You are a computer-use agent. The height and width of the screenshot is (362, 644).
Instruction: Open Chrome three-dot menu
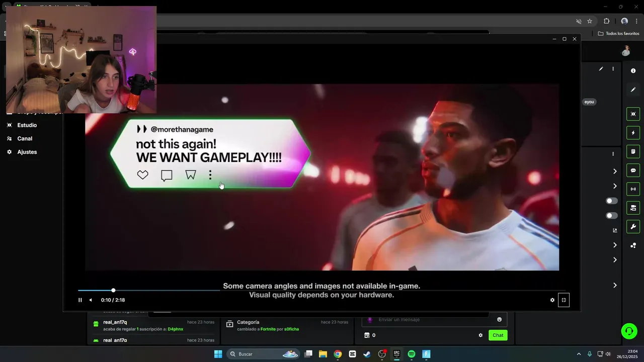pyautogui.click(x=637, y=21)
